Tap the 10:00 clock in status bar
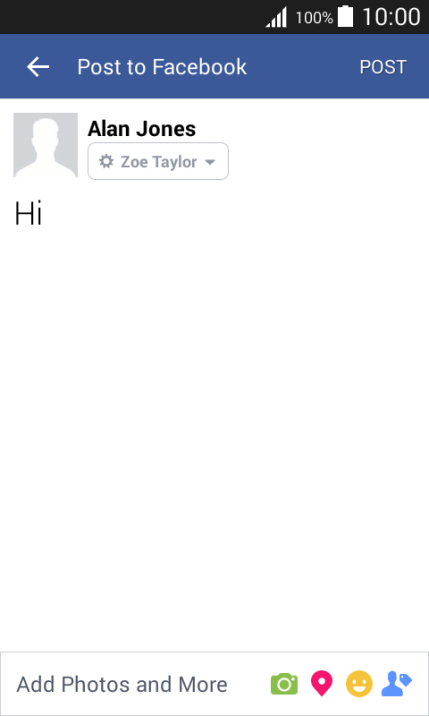The width and height of the screenshot is (429, 716). coord(391,17)
